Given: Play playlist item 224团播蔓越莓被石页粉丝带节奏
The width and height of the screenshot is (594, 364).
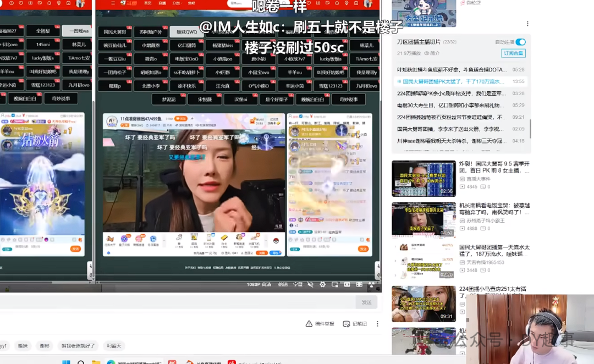Looking at the screenshot, I should [x=460, y=117].
